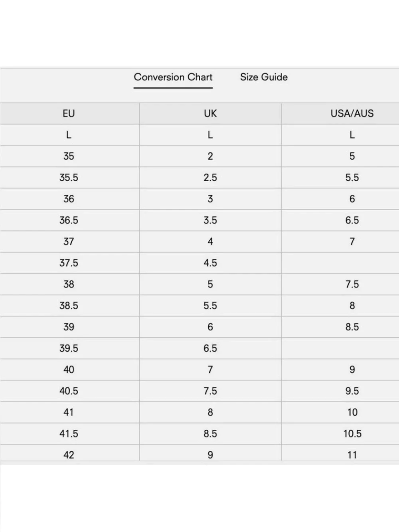Select EU size 39.5 cell

[69, 348]
